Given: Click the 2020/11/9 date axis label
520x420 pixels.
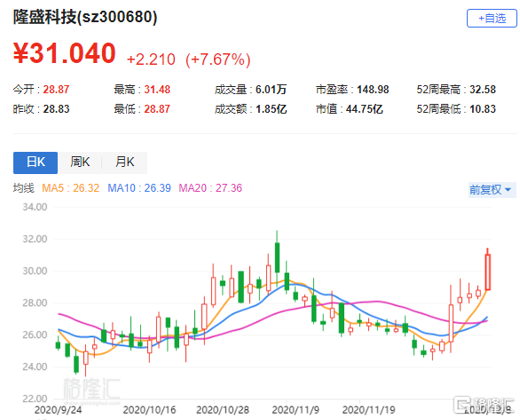Looking at the screenshot, I should coord(295,410).
